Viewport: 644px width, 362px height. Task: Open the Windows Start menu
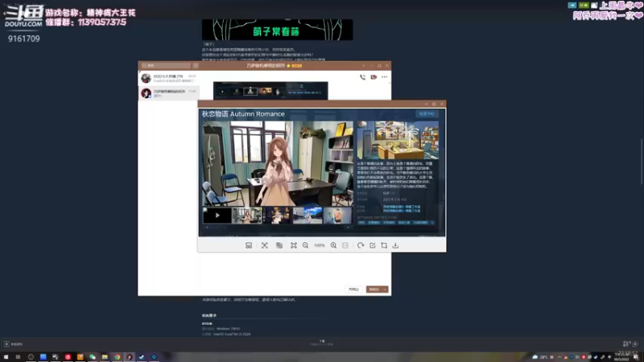[6, 357]
